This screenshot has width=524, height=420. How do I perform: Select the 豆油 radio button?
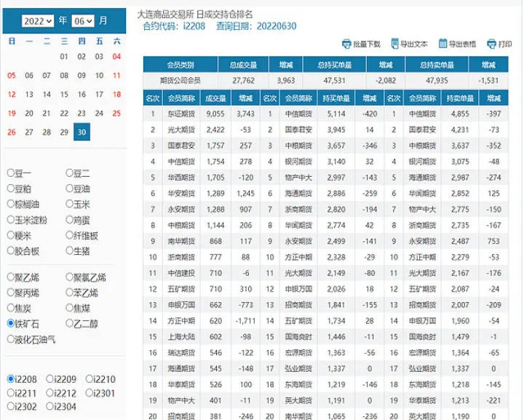70,188
